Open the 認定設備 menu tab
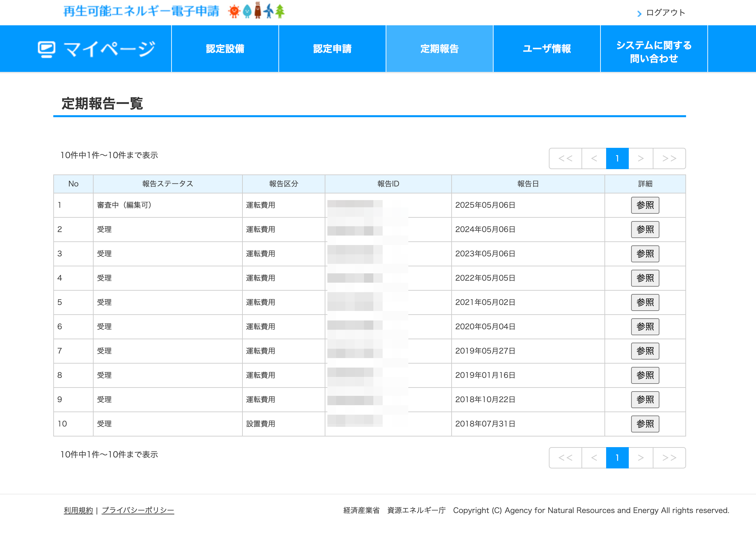The width and height of the screenshot is (756, 556). [225, 49]
